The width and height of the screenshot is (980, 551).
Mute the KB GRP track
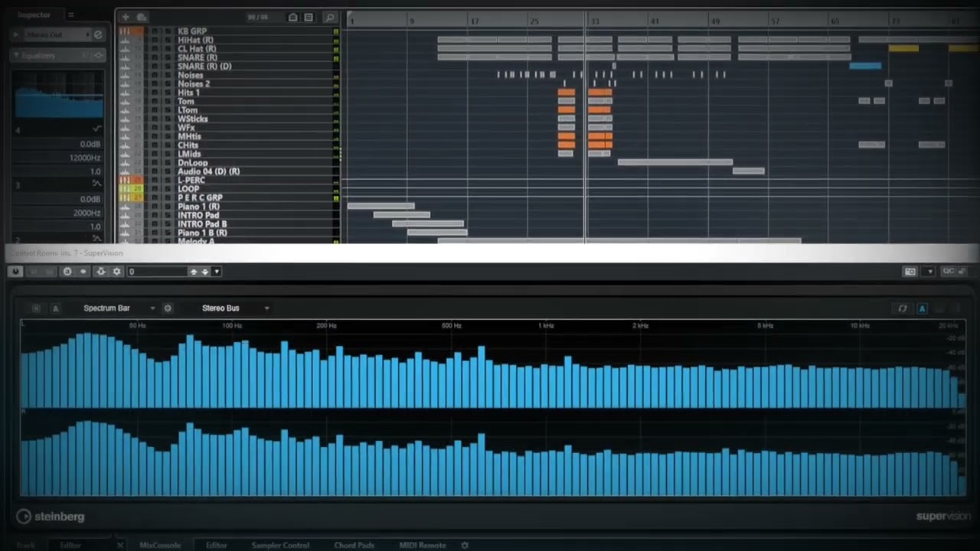click(x=155, y=31)
